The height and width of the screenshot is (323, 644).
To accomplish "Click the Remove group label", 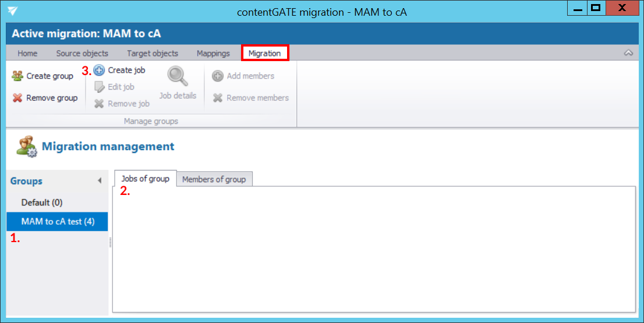I will pos(52,98).
